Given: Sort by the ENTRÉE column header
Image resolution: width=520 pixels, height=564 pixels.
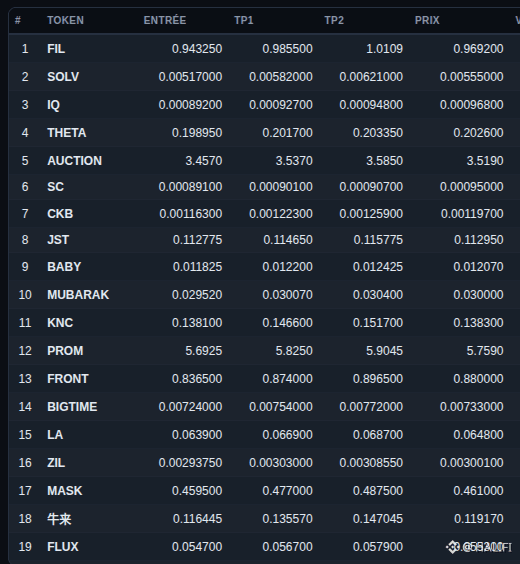Looking at the screenshot, I should tap(165, 20).
